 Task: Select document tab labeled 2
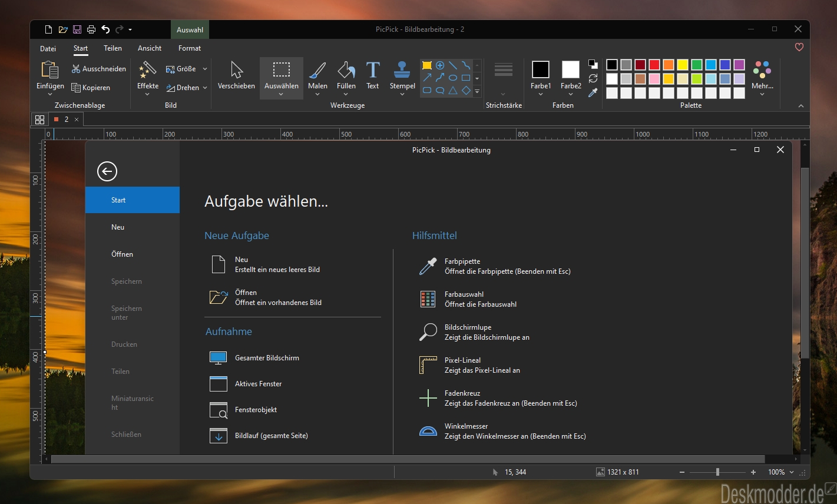pyautogui.click(x=66, y=120)
